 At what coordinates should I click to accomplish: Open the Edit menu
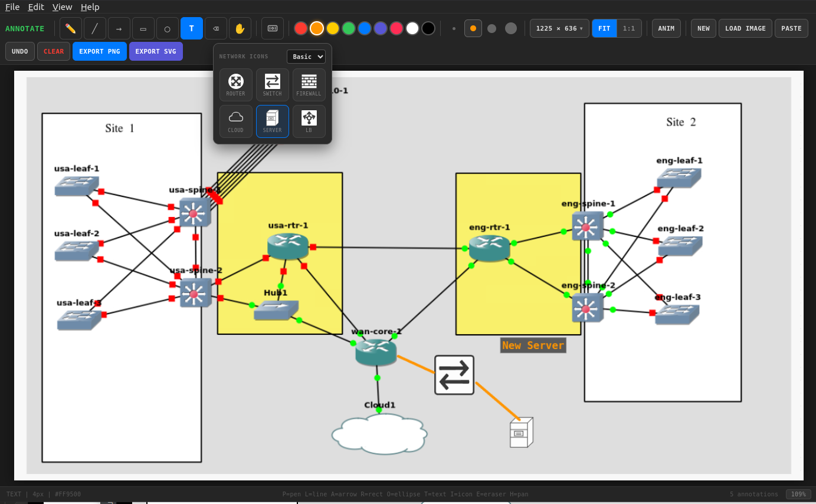click(36, 6)
